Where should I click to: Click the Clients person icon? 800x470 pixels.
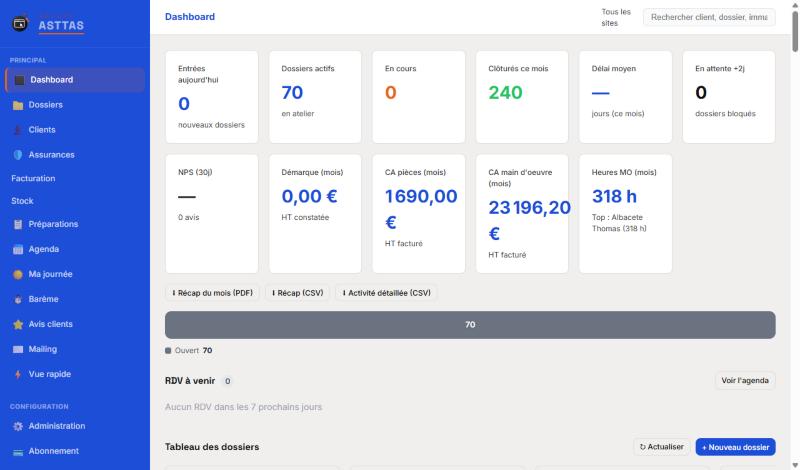(18, 130)
